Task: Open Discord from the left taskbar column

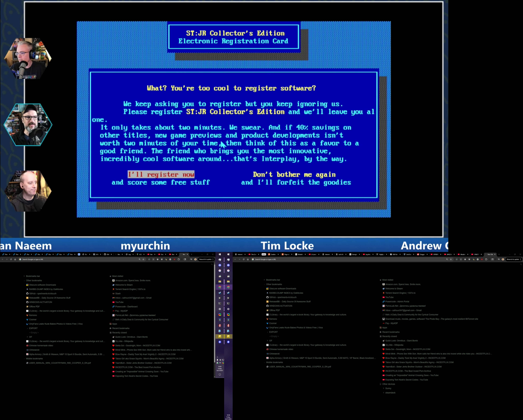Action: 220,265
